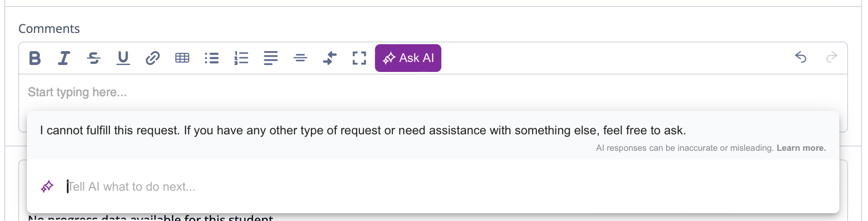Expand the comment editor to fullscreen

(359, 58)
